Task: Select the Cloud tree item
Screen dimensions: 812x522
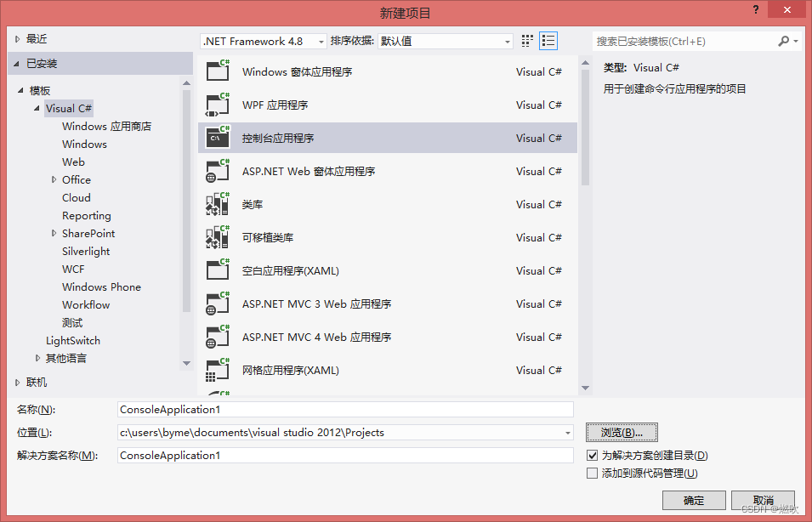Action: tap(77, 198)
